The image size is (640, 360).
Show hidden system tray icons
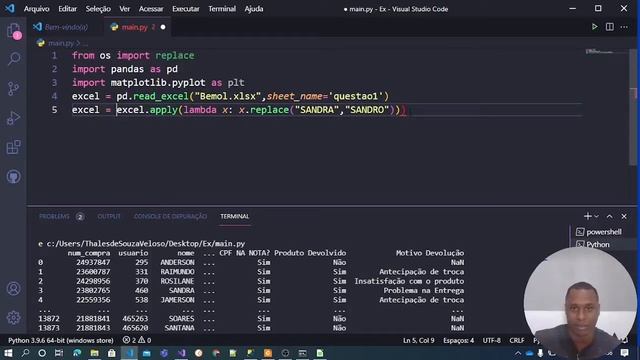518,353
